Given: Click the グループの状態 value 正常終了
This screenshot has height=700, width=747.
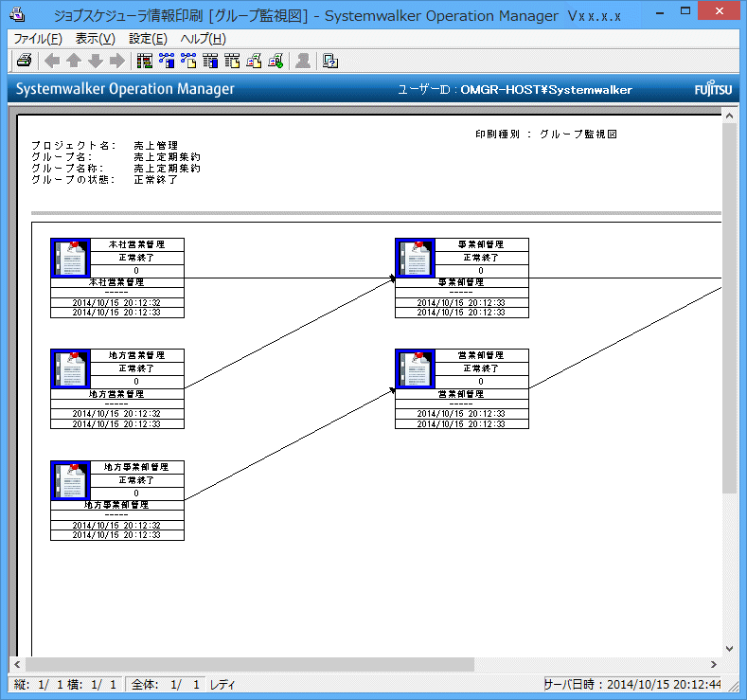Looking at the screenshot, I should tap(156, 180).
